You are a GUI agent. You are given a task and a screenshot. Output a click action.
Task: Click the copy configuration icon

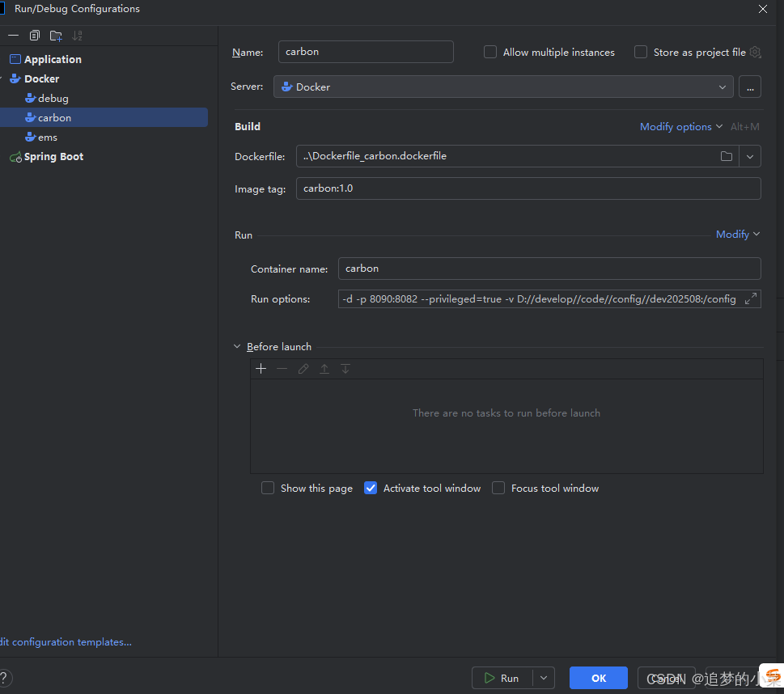35,36
